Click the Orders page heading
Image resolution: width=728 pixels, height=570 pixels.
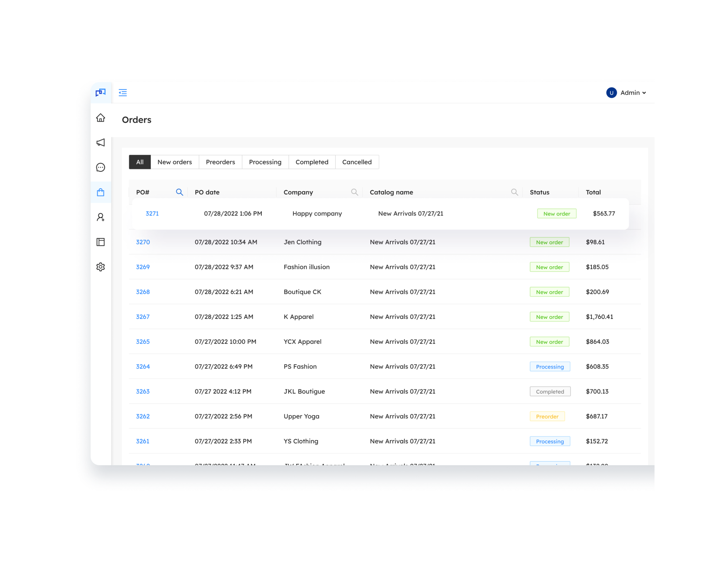[137, 120]
